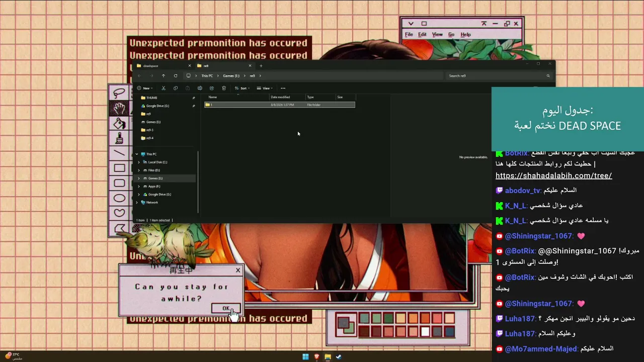Image resolution: width=644 pixels, height=362 pixels.
Task: Click the Date modified column header
Action: (287, 97)
